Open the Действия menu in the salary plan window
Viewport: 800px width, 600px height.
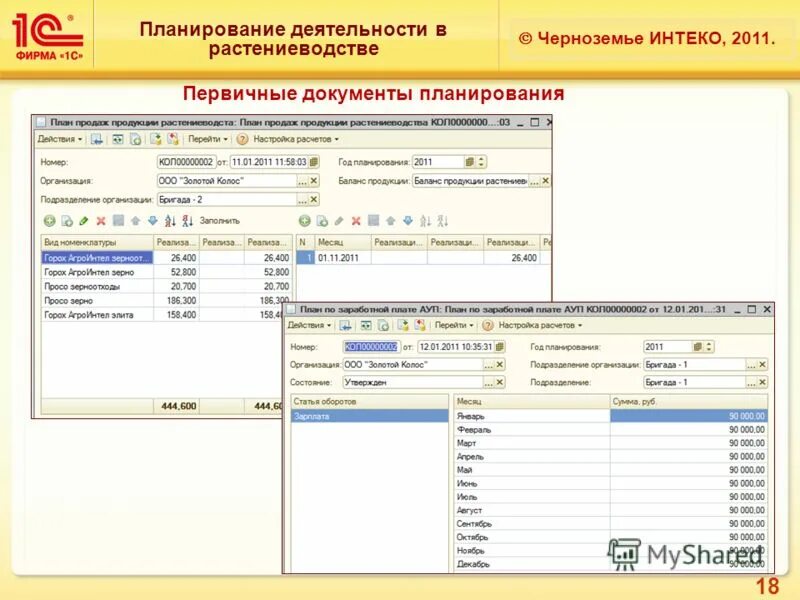click(308, 324)
